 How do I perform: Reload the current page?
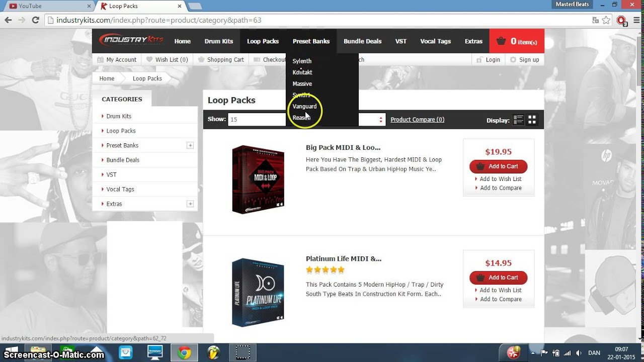(x=35, y=20)
